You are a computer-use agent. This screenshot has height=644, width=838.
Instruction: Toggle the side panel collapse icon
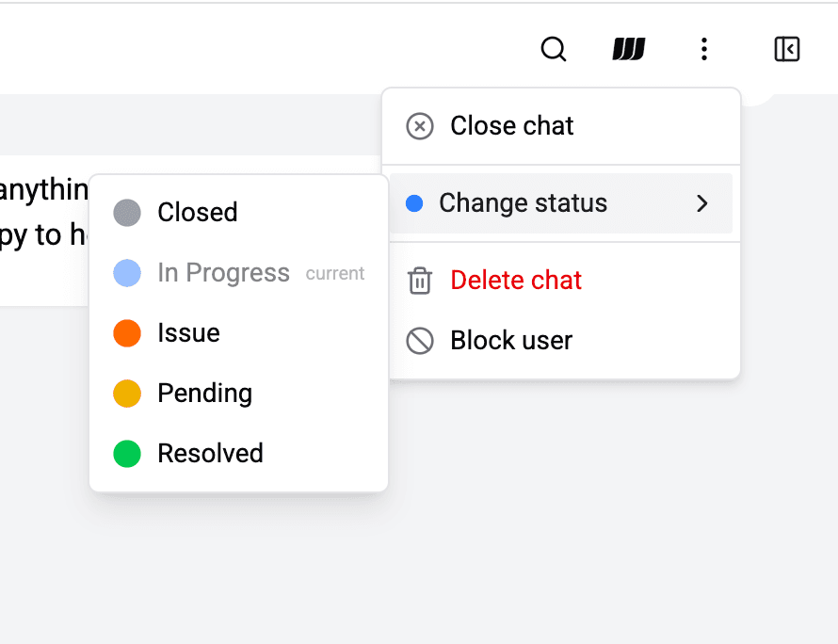pos(786,49)
